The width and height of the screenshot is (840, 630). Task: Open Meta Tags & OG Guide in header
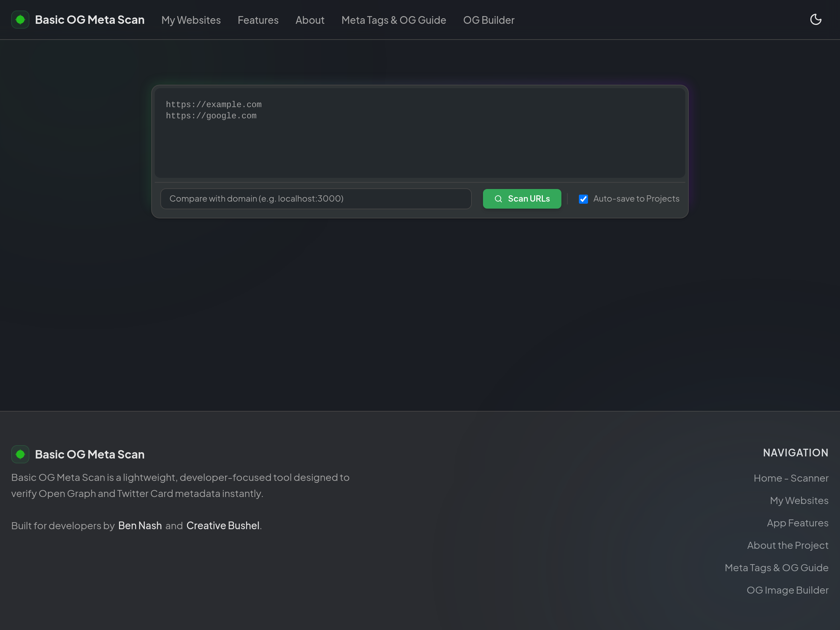pyautogui.click(x=394, y=20)
